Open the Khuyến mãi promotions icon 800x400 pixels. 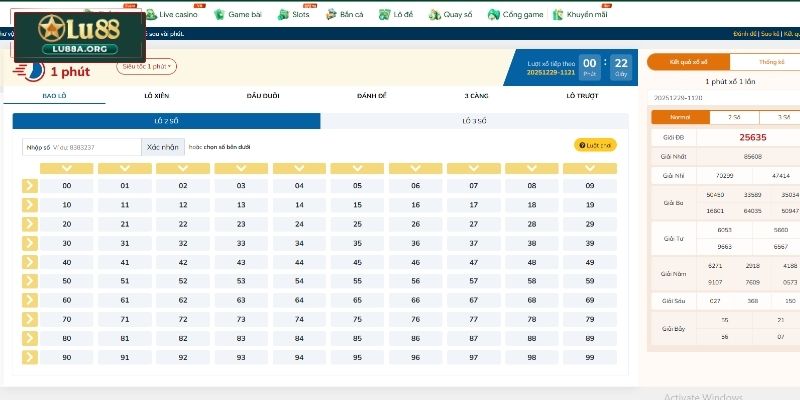558,15
